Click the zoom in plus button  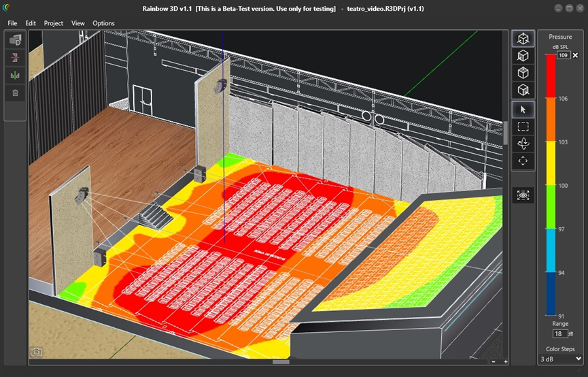505,361
